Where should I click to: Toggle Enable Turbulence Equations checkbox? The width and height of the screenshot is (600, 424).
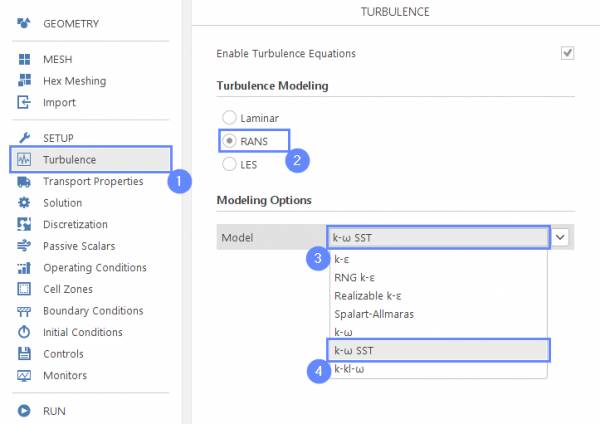click(567, 53)
